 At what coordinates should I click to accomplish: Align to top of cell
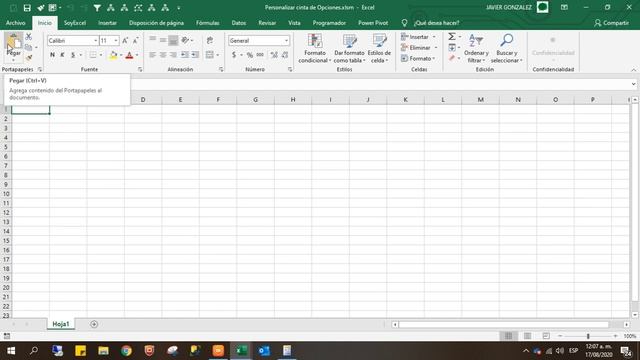click(x=152, y=40)
